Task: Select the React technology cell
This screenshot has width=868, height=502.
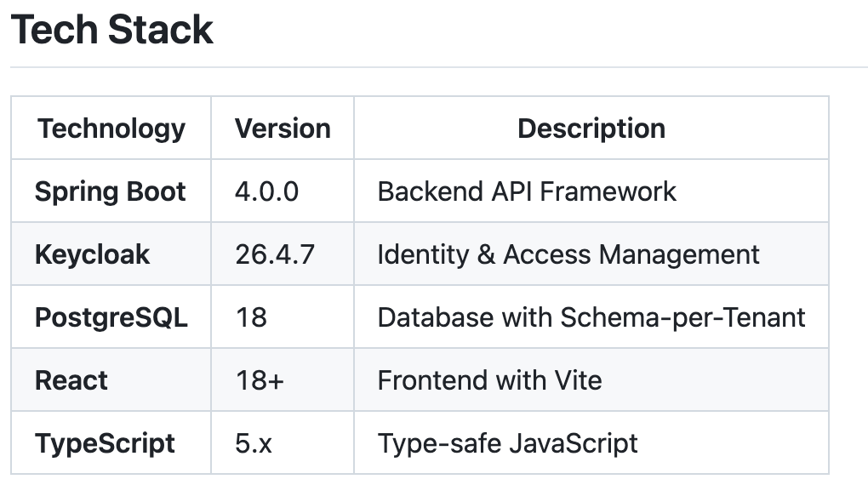Action: click(71, 380)
